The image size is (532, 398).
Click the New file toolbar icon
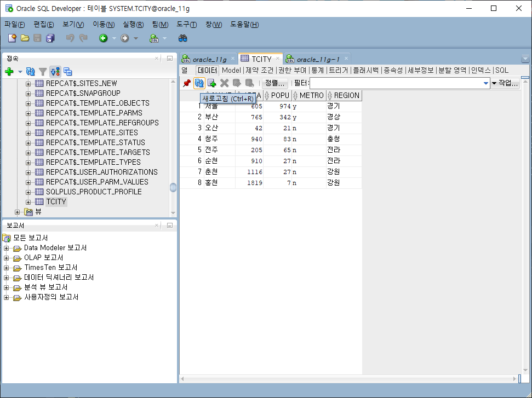(12, 38)
